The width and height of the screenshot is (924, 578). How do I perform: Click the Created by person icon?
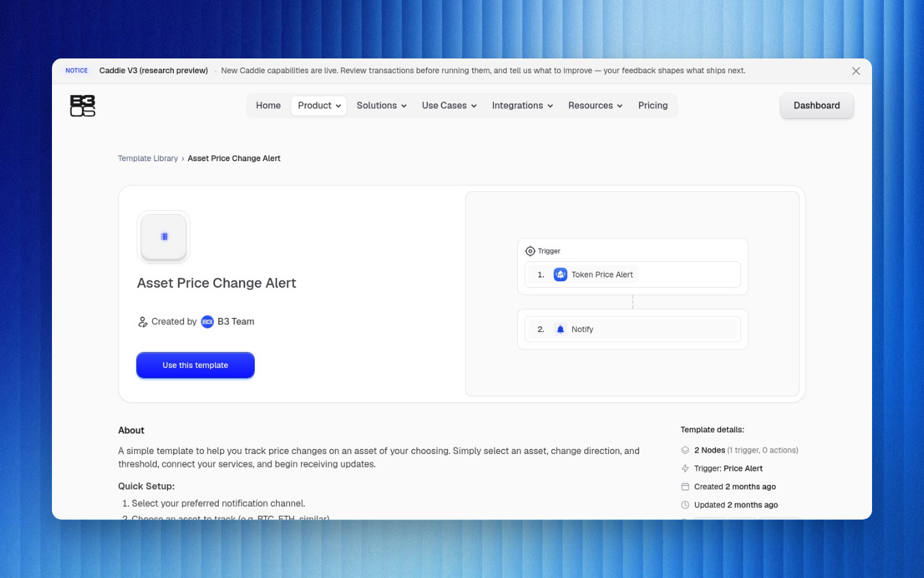click(142, 322)
